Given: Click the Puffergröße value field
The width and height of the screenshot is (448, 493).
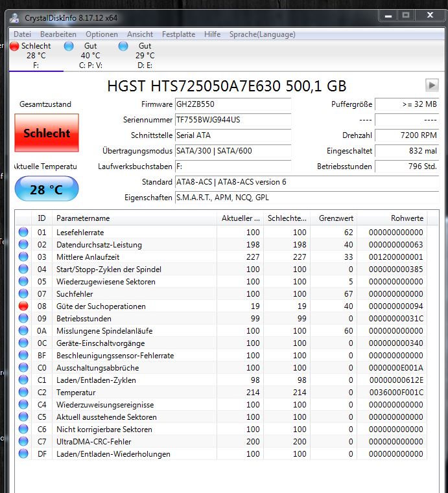Looking at the screenshot, I should (x=407, y=104).
